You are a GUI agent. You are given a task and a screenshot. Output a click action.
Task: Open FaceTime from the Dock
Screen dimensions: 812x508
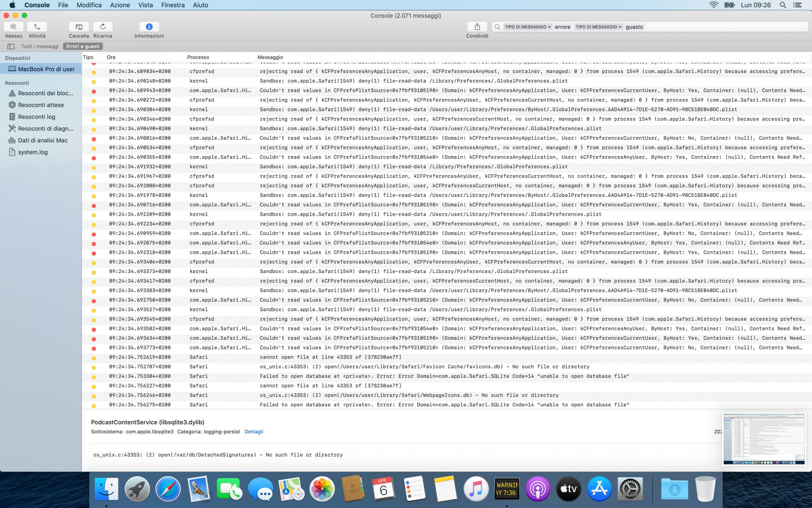point(229,488)
